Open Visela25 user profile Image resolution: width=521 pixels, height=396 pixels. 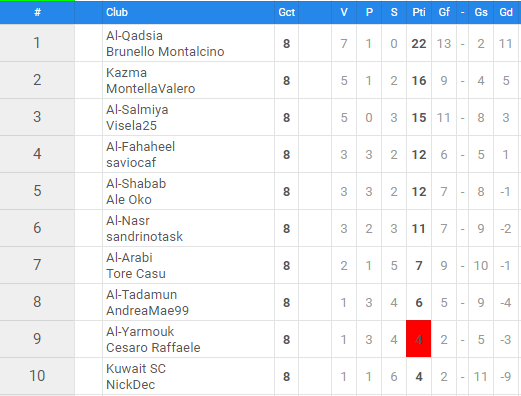131,126
